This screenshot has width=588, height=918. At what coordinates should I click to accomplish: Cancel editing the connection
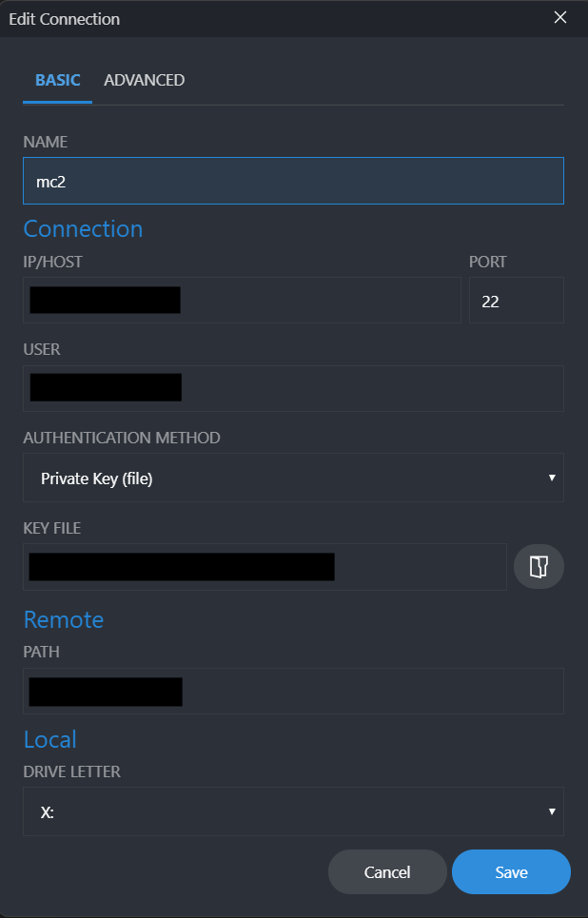click(387, 871)
